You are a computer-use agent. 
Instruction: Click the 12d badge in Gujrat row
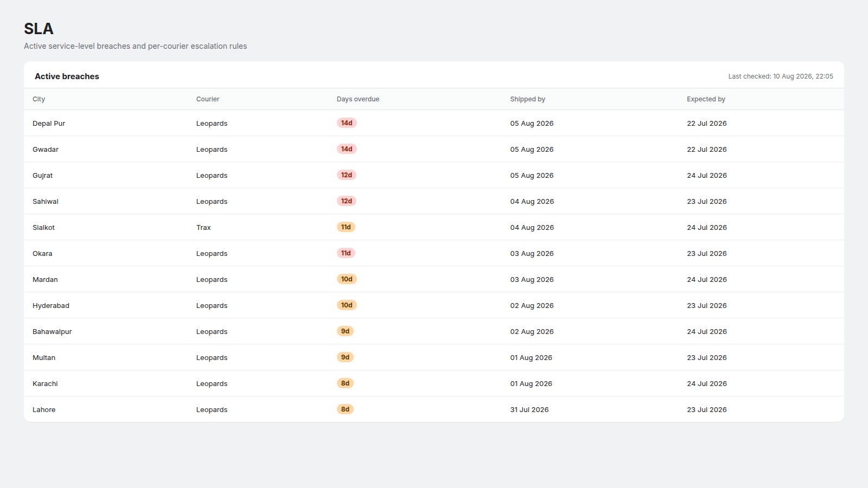coord(347,175)
